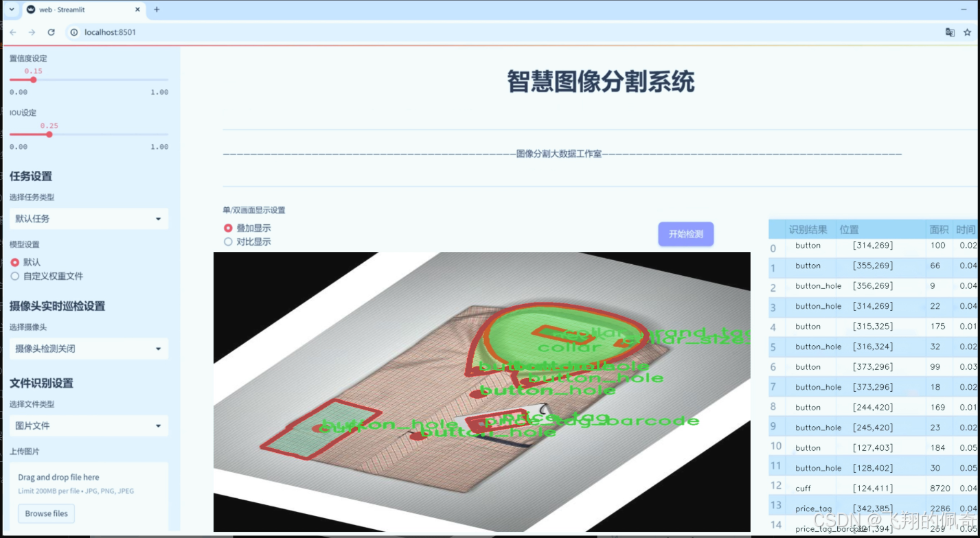Select row 0 button cell
The image size is (980, 538).
tap(810, 246)
